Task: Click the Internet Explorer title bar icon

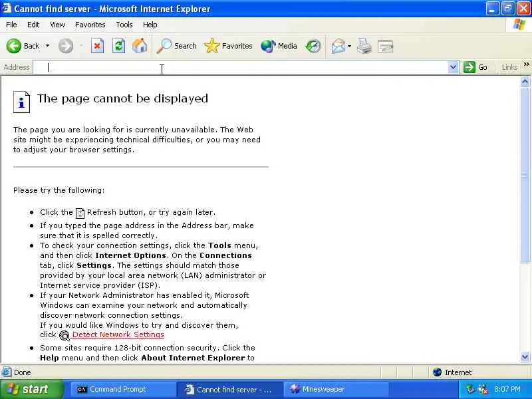Action: click(x=6, y=8)
